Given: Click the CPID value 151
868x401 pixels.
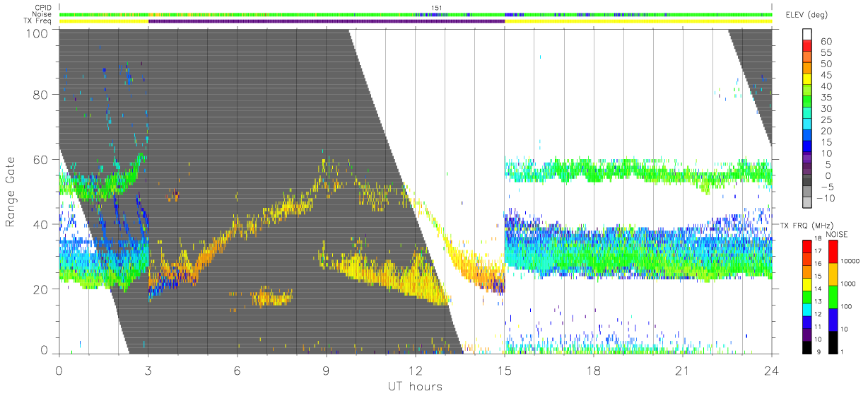Looking at the screenshot, I should point(438,8).
